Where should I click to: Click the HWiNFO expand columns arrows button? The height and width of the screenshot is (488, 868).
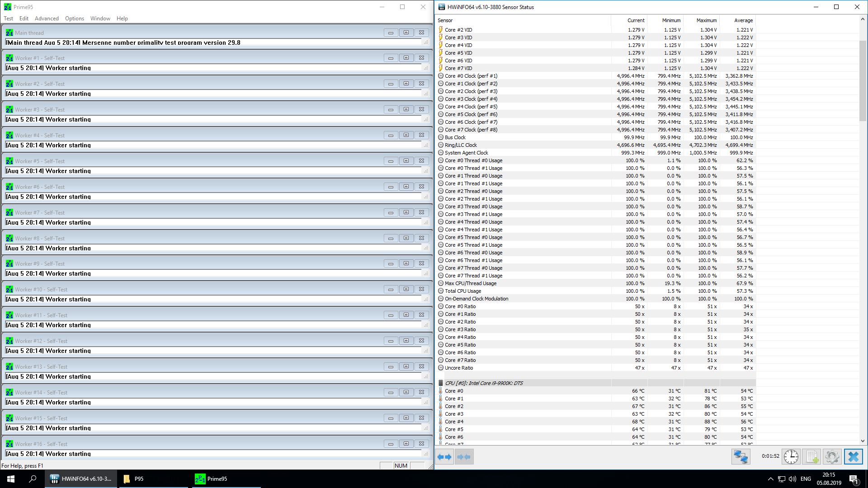tap(444, 457)
